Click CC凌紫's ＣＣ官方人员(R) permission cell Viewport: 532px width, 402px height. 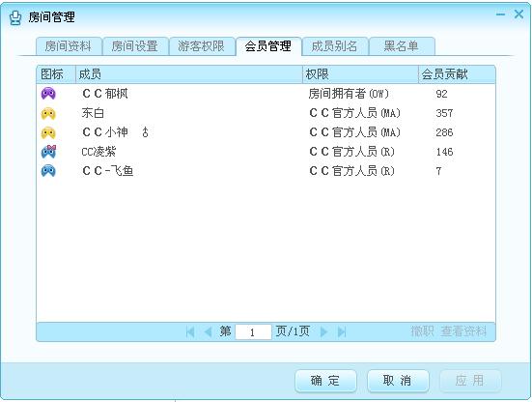(351, 152)
